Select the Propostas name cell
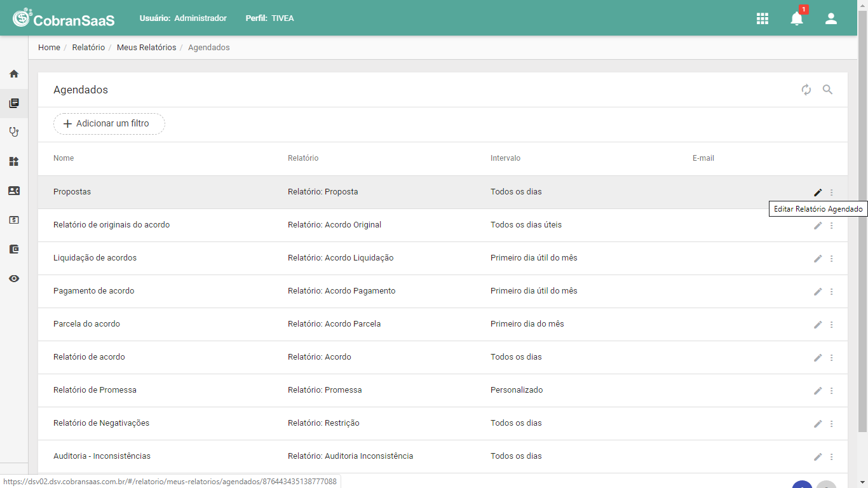The image size is (868, 488). 72,192
